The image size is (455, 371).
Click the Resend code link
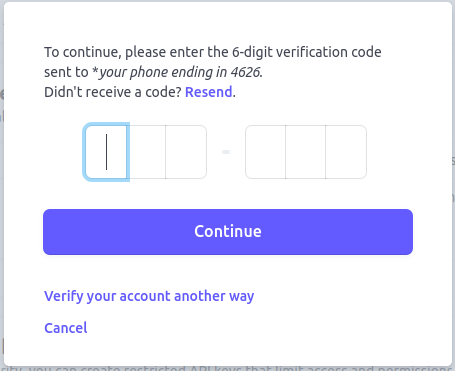pos(209,92)
